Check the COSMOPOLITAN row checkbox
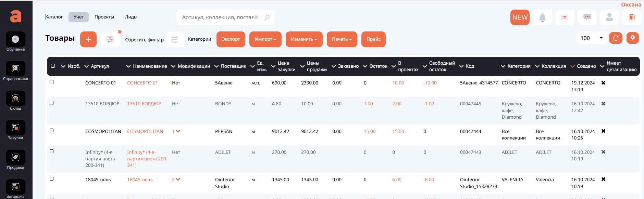 coord(52,131)
